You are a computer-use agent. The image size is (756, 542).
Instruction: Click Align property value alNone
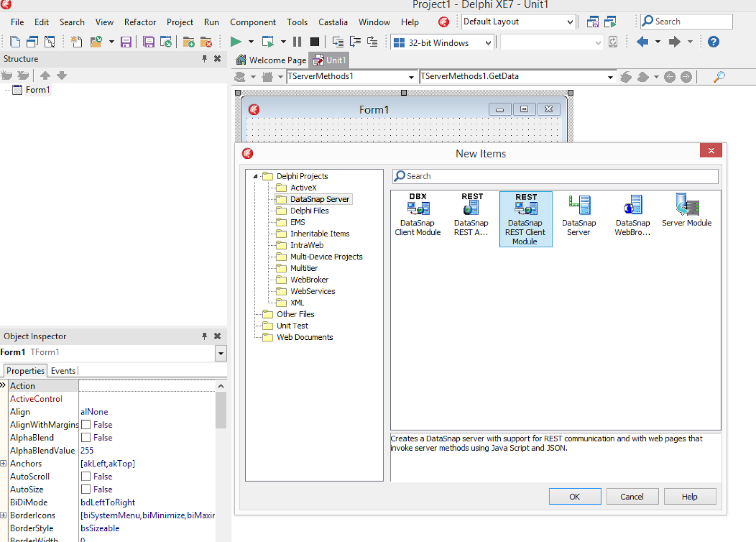(x=94, y=412)
